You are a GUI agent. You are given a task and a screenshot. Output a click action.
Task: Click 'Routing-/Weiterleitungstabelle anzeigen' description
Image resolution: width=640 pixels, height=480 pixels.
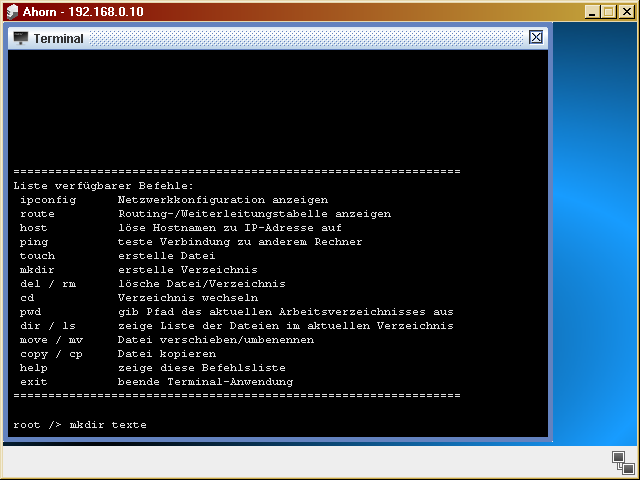pos(254,214)
